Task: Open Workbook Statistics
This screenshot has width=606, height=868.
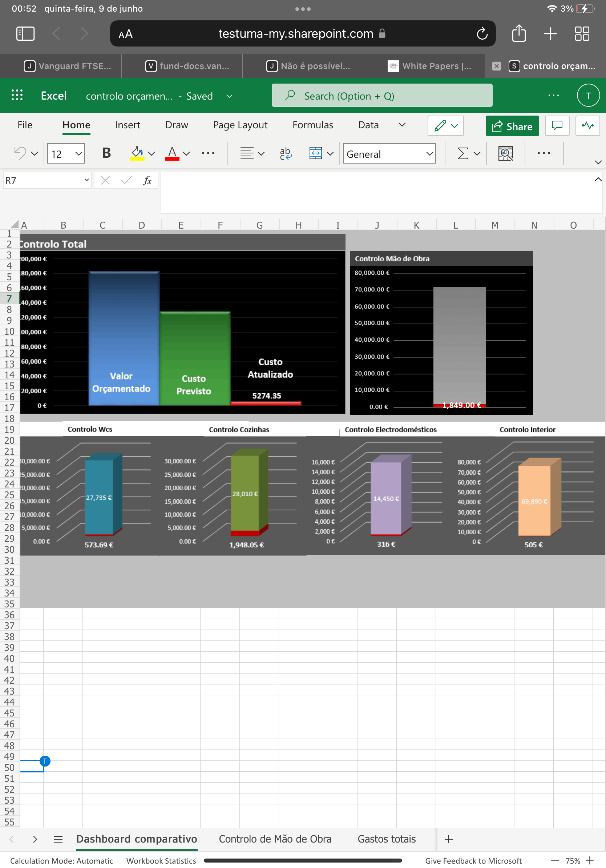Action: click(161, 860)
